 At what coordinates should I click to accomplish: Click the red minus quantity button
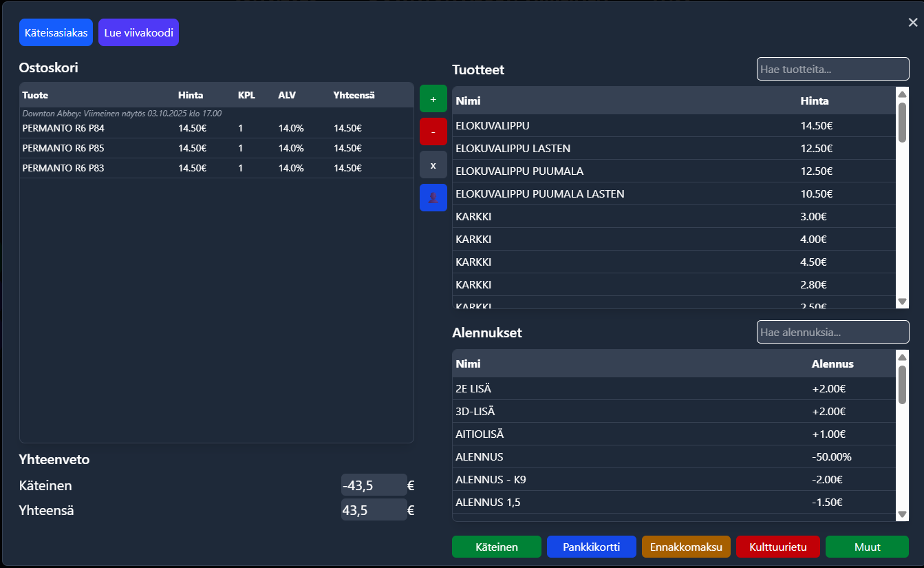(433, 132)
